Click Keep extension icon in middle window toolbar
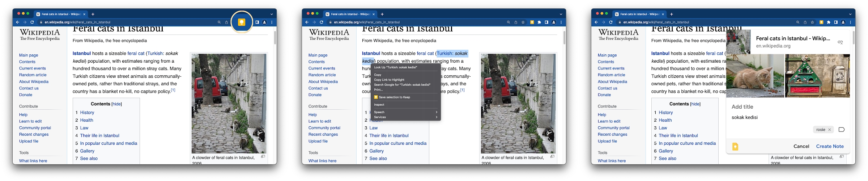This screenshot has width=868, height=181. [532, 22]
